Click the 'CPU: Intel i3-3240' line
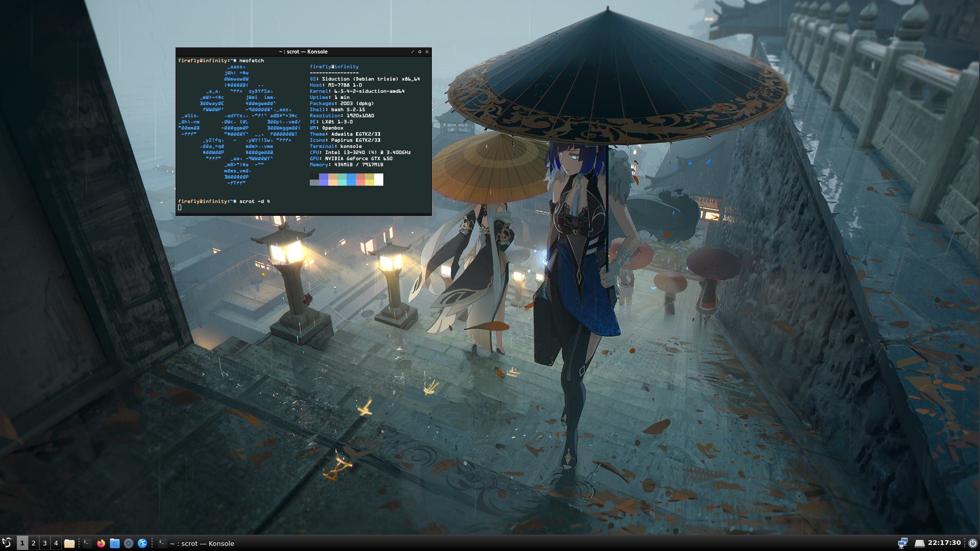980x551 pixels. coord(360,153)
